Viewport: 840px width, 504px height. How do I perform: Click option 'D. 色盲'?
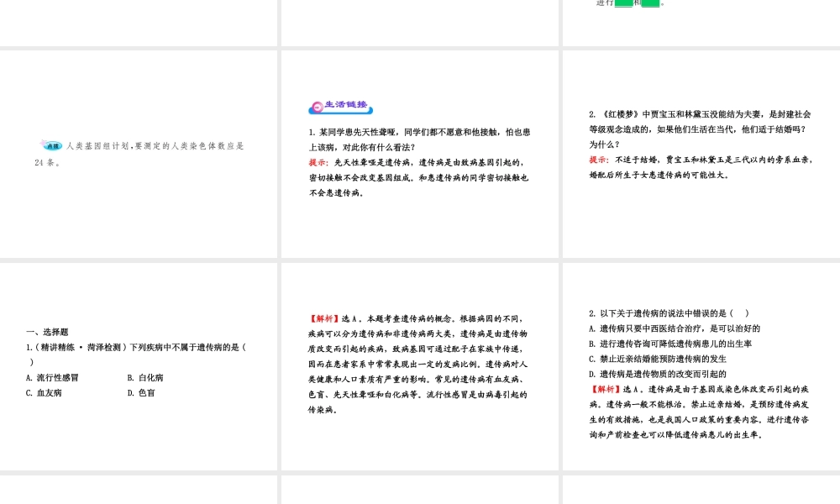tap(141, 392)
